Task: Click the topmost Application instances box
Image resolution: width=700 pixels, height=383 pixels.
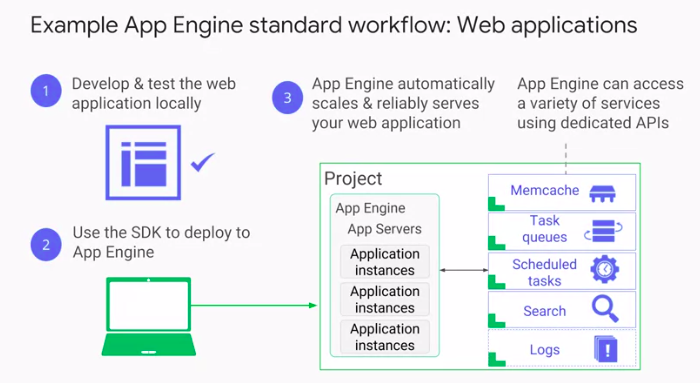Action: point(385,262)
